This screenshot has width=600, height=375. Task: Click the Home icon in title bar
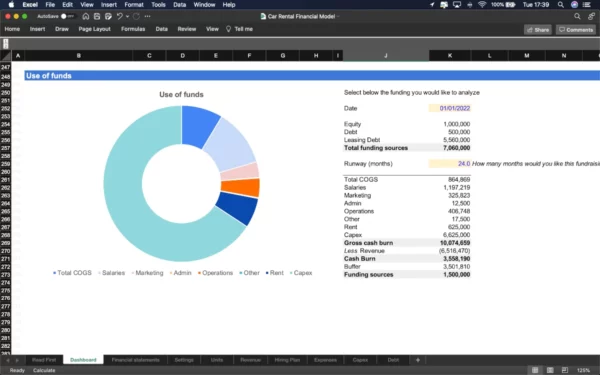[86, 16]
